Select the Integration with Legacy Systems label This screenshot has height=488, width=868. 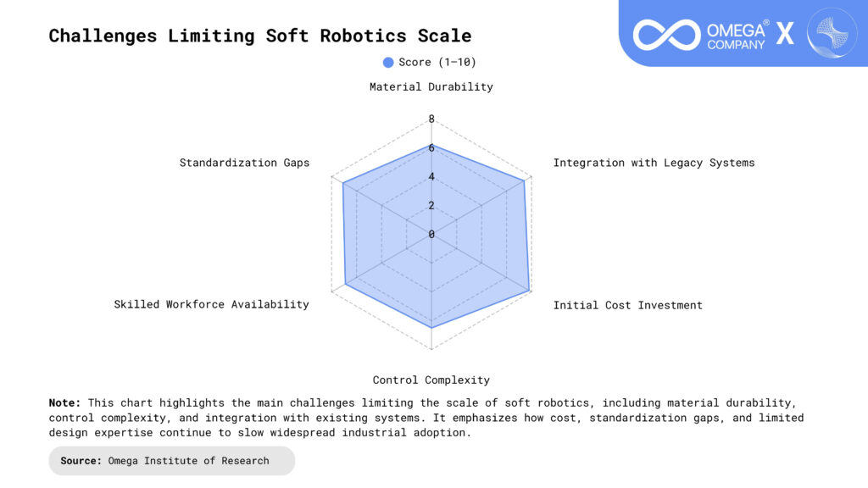(654, 163)
